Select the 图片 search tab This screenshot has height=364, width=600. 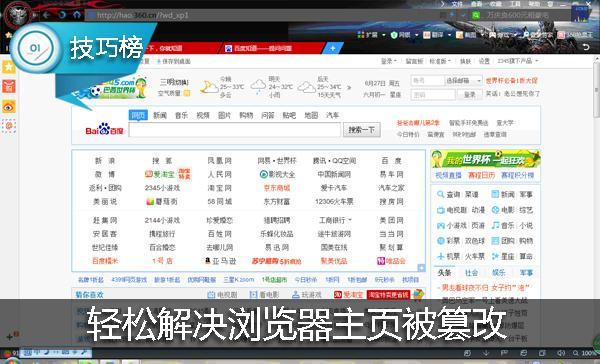pyautogui.click(x=224, y=115)
